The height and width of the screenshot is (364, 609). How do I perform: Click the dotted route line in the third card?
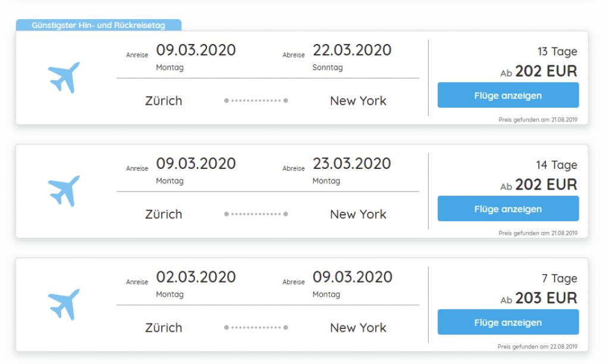(256, 328)
